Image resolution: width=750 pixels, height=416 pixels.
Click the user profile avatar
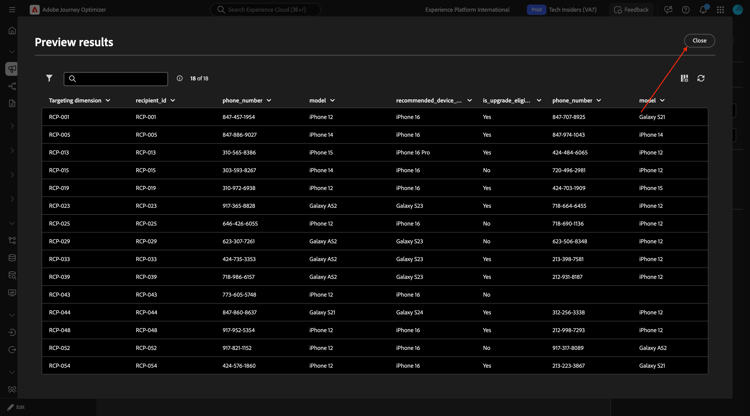click(x=738, y=10)
